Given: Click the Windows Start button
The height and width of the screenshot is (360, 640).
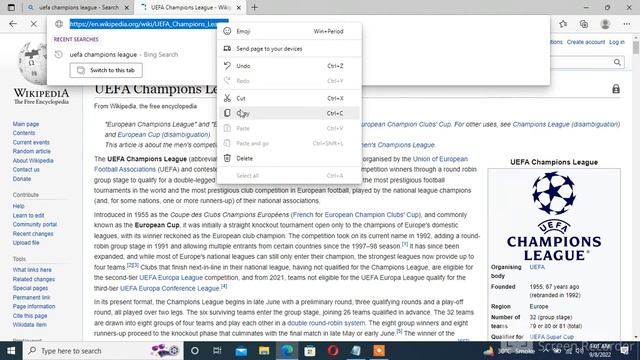Looking at the screenshot, I should [x=11, y=351].
